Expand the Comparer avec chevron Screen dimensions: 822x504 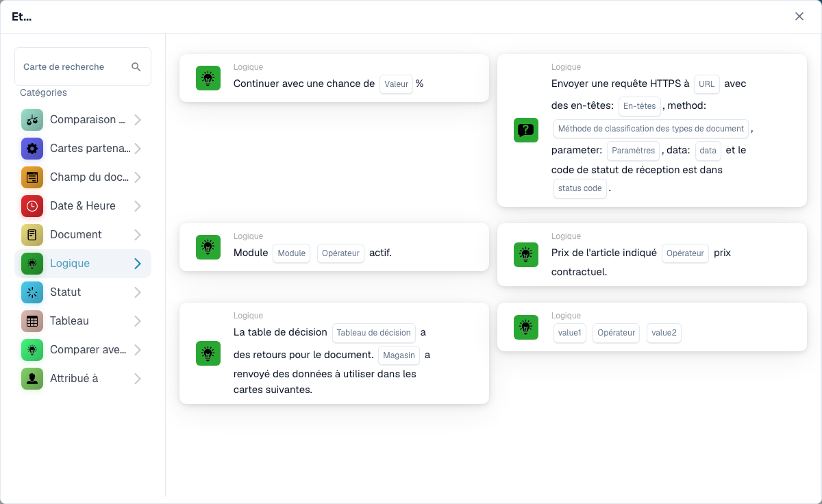[138, 350]
